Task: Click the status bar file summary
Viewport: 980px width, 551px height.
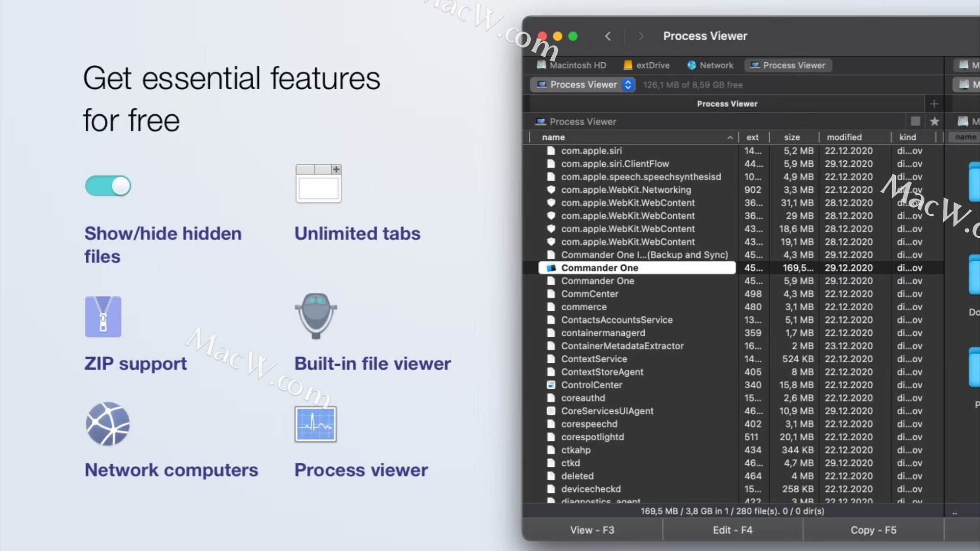Action: 732,511
